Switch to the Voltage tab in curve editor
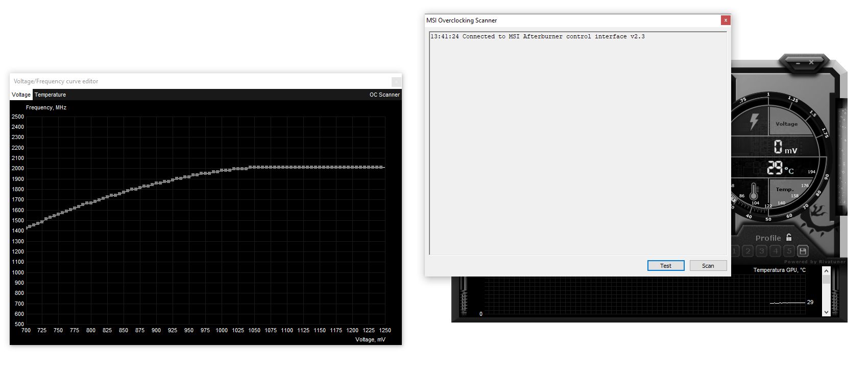Screen dimensions: 868x368 point(21,95)
